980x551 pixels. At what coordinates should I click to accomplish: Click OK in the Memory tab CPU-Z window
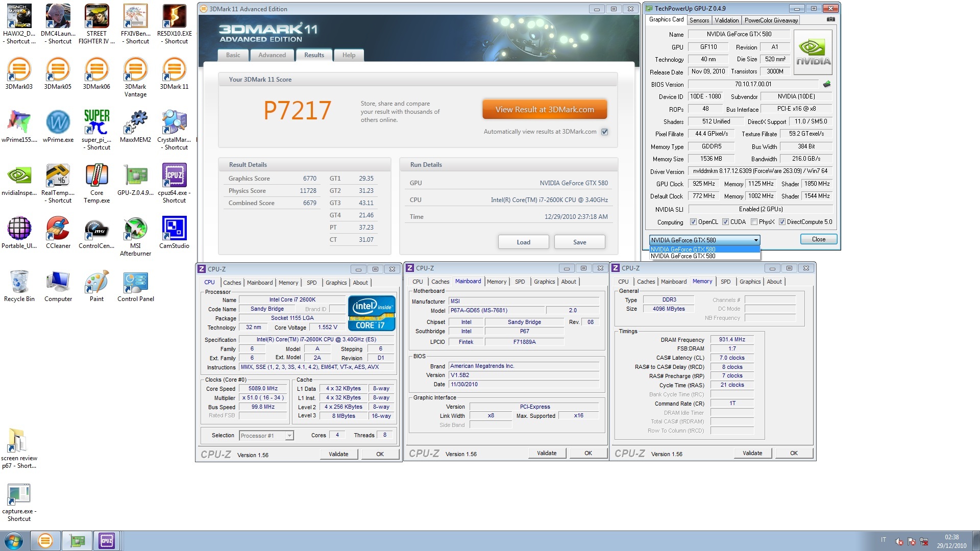click(x=794, y=453)
